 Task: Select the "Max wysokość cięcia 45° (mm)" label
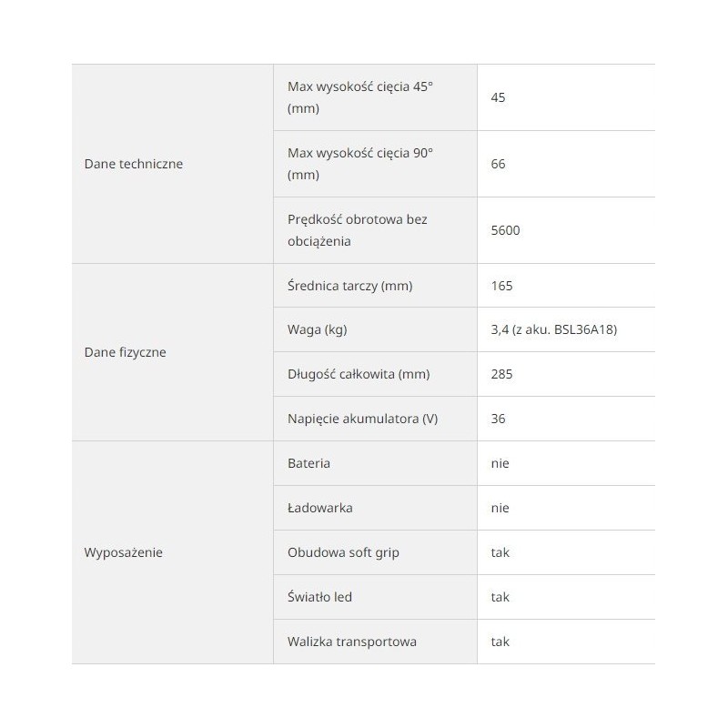[x=359, y=97]
